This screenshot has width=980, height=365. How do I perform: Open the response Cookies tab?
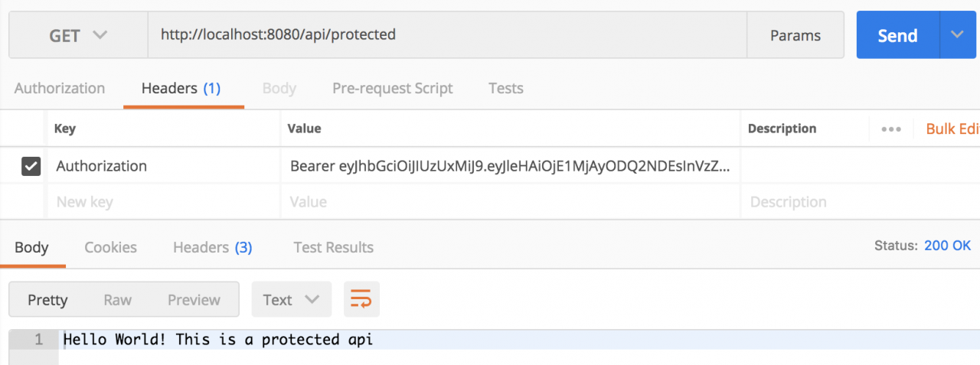(x=111, y=247)
